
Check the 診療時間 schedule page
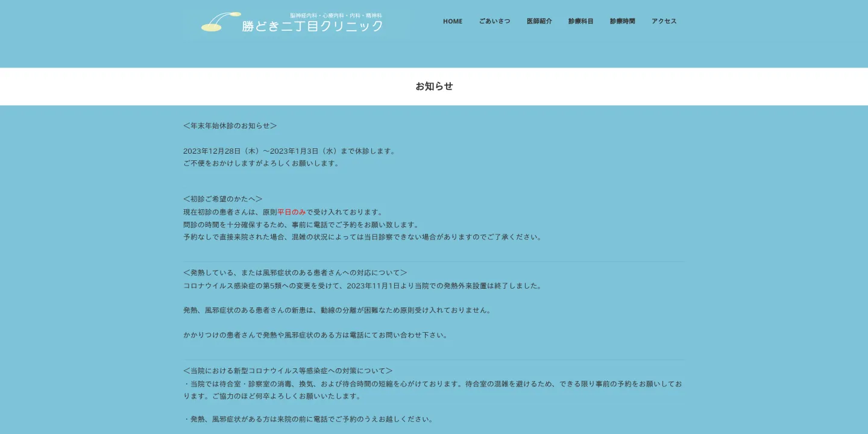(622, 21)
